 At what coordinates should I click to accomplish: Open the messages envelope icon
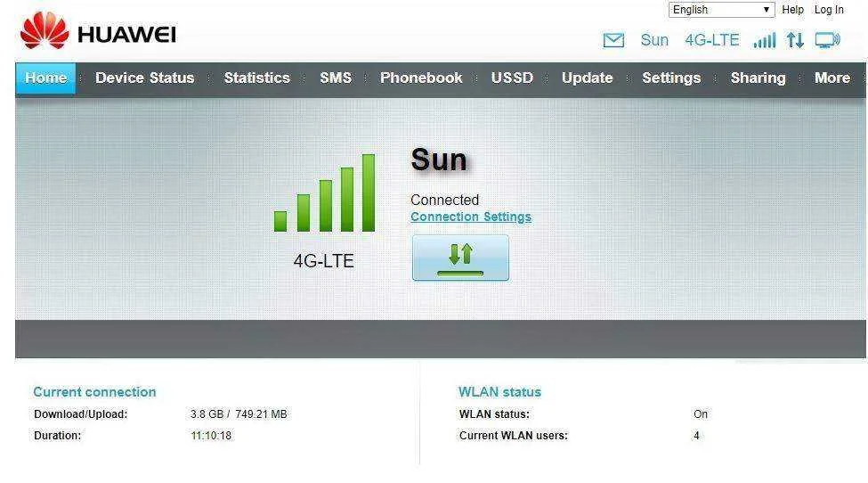coord(613,40)
